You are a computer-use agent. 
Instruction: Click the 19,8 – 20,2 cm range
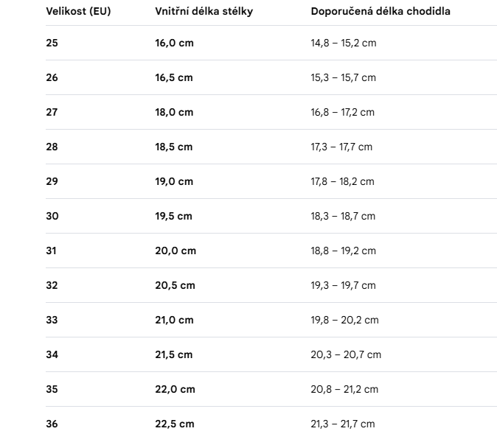pyautogui.click(x=344, y=320)
